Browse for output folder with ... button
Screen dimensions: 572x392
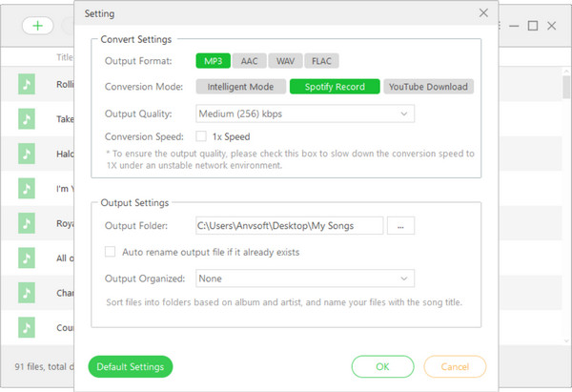pyautogui.click(x=400, y=225)
